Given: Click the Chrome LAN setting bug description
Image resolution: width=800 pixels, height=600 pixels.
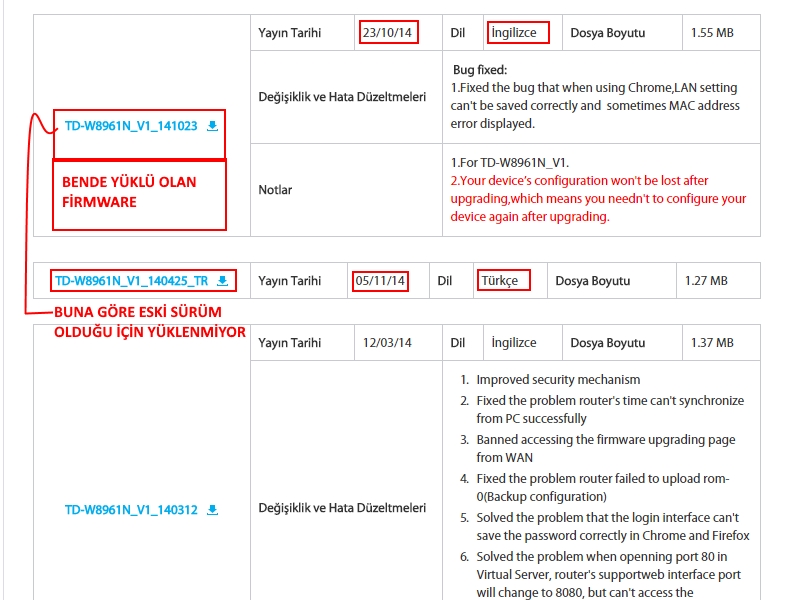Looking at the screenshot, I should point(595,106).
